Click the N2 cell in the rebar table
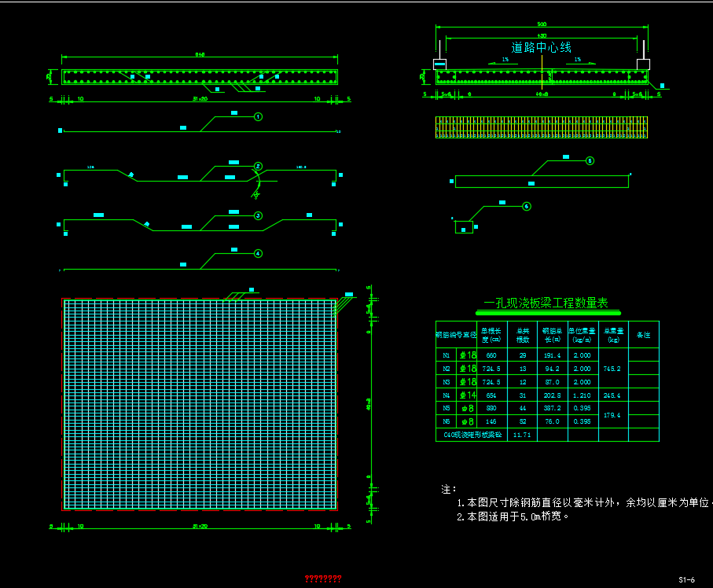 (446, 369)
